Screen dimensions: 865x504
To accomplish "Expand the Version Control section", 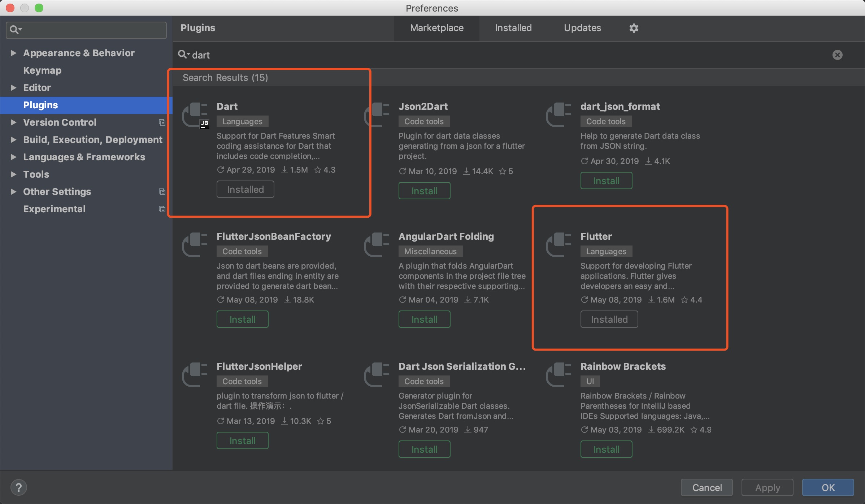I will click(13, 122).
